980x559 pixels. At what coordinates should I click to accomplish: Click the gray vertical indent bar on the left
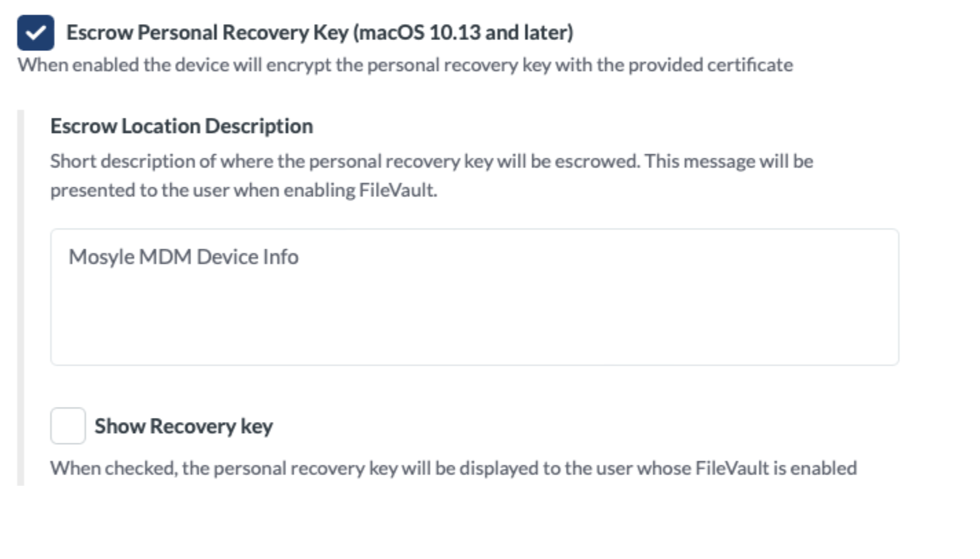coord(21,297)
